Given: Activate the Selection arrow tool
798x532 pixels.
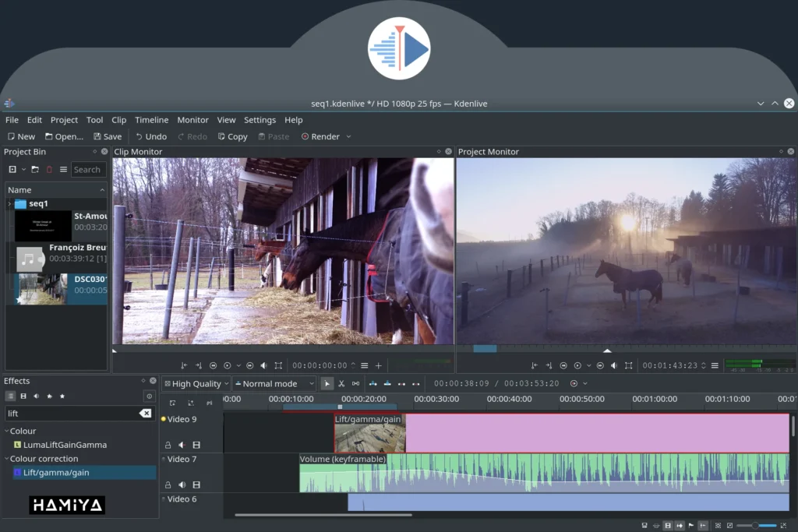Looking at the screenshot, I should click(x=327, y=383).
